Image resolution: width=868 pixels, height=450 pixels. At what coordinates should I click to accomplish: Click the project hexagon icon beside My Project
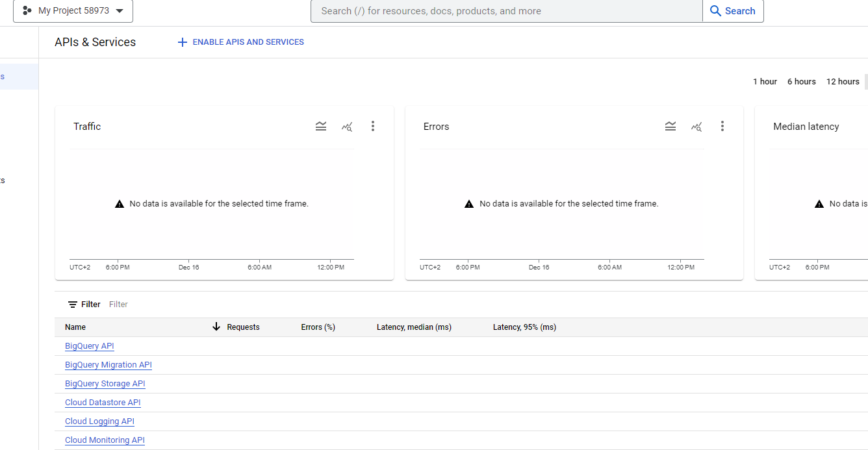(27, 11)
